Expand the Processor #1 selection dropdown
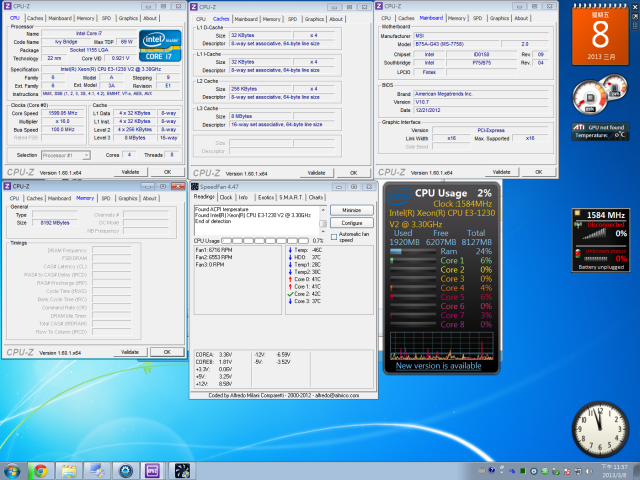The width and height of the screenshot is (640, 480). click(86, 155)
